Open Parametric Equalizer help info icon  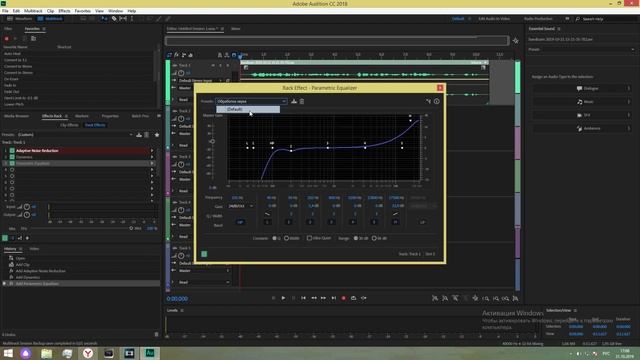coord(437,101)
